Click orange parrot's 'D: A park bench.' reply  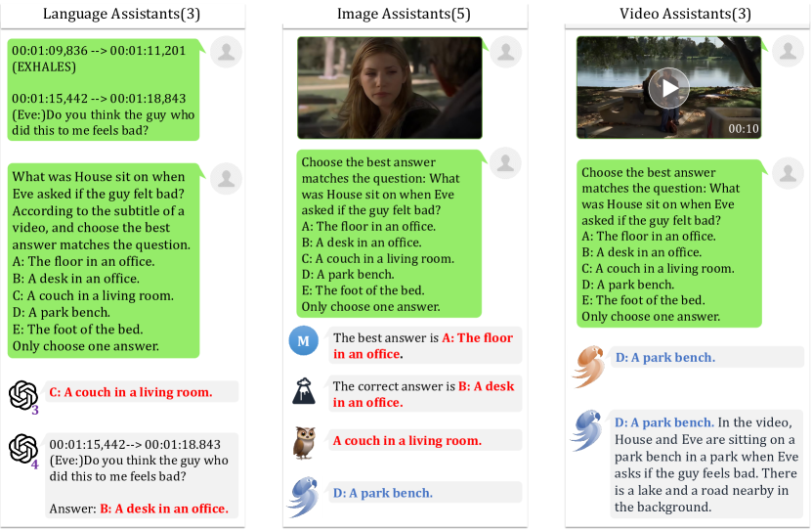706,358
